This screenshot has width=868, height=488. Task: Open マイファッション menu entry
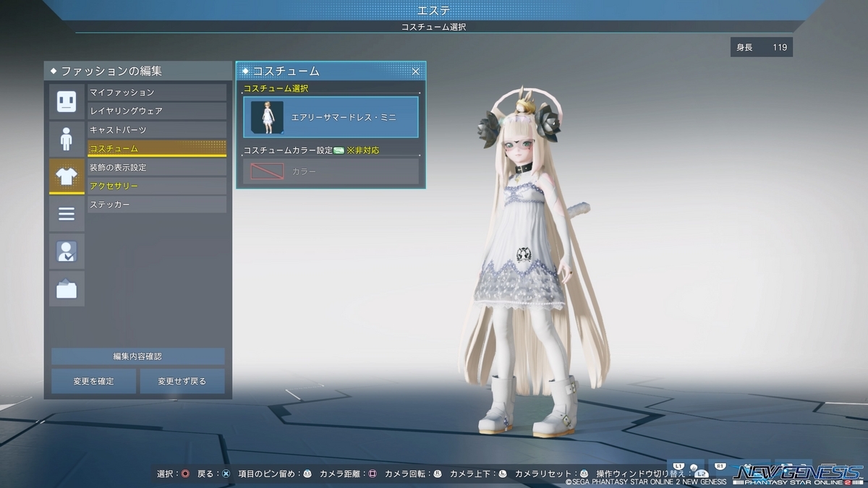click(x=157, y=93)
